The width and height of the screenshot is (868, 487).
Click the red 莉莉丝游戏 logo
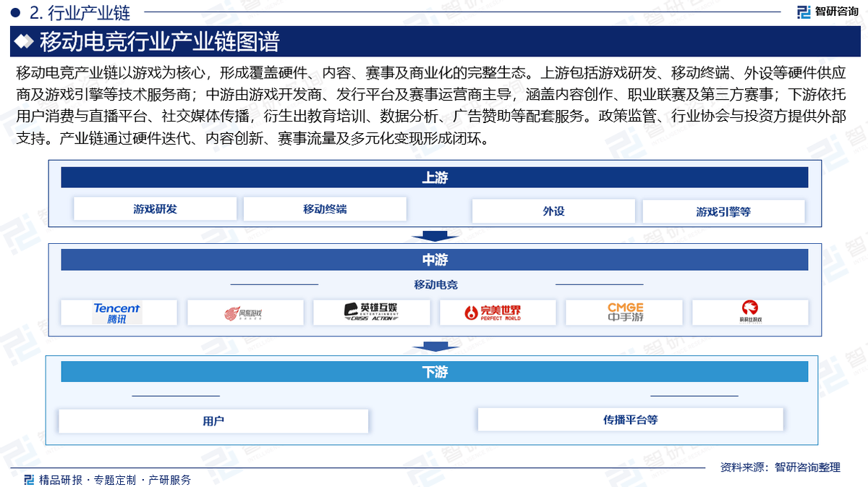tap(750, 313)
